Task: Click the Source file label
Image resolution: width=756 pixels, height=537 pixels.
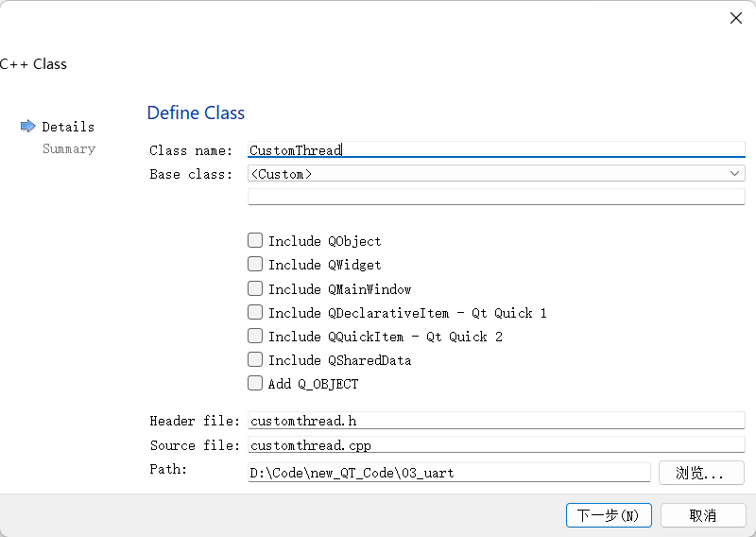Action: [195, 445]
